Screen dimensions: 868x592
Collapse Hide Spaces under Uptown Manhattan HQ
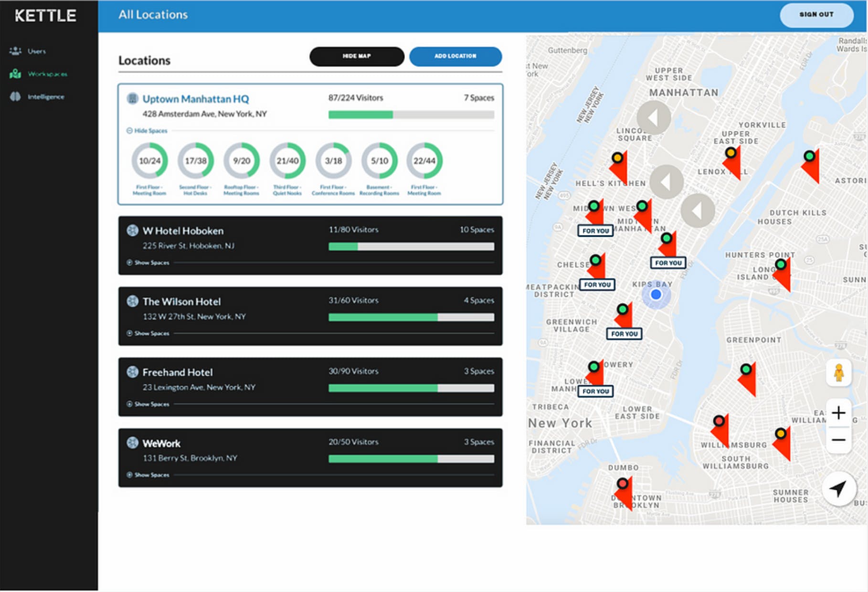(147, 131)
